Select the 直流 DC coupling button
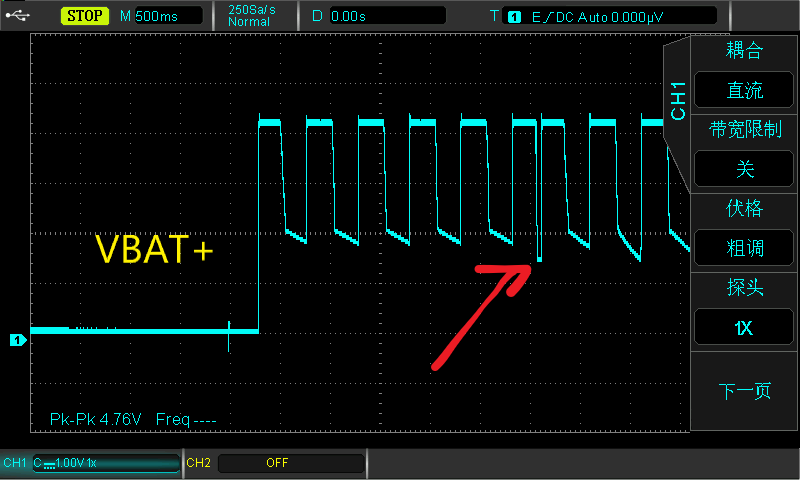 click(744, 90)
